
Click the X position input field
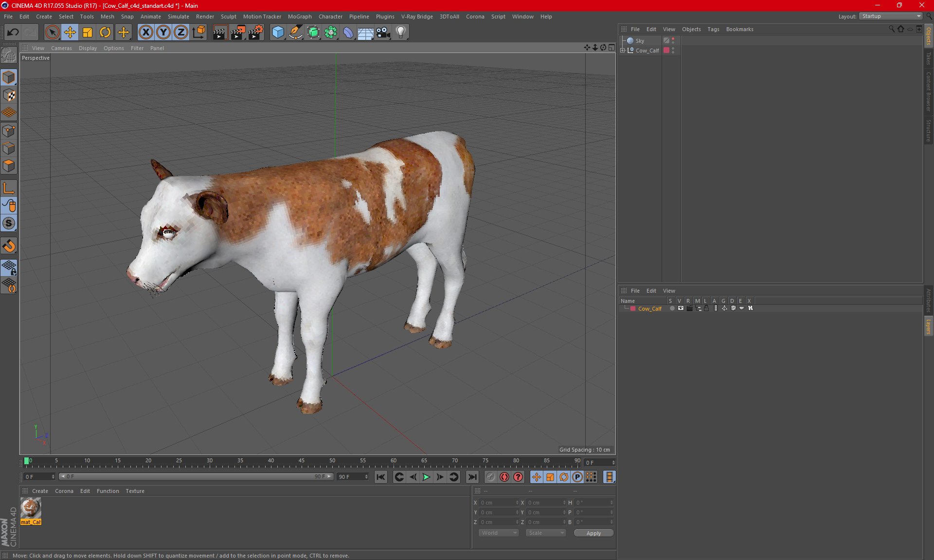[x=499, y=503]
